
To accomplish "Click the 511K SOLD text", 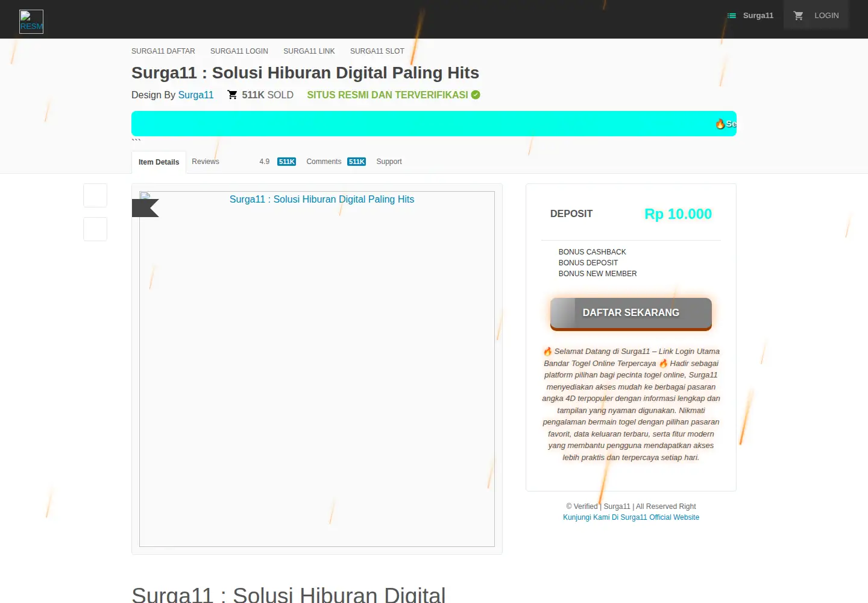I will pos(268,95).
